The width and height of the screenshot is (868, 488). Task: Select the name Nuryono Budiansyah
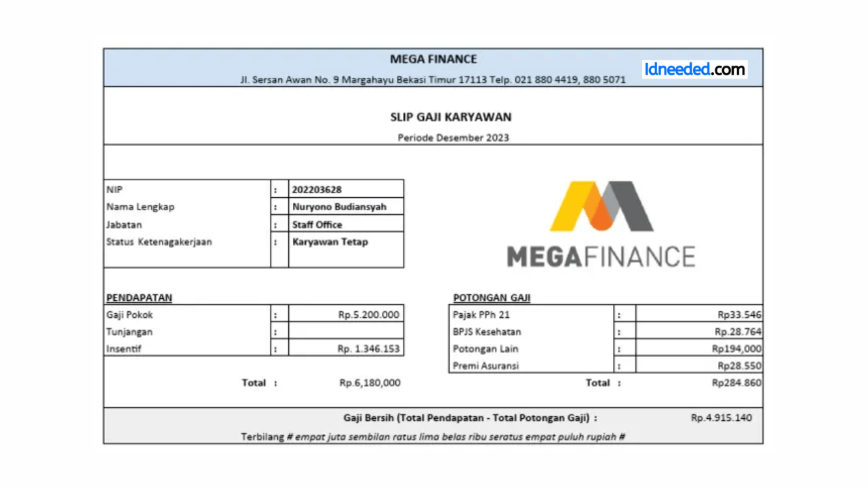(339, 207)
